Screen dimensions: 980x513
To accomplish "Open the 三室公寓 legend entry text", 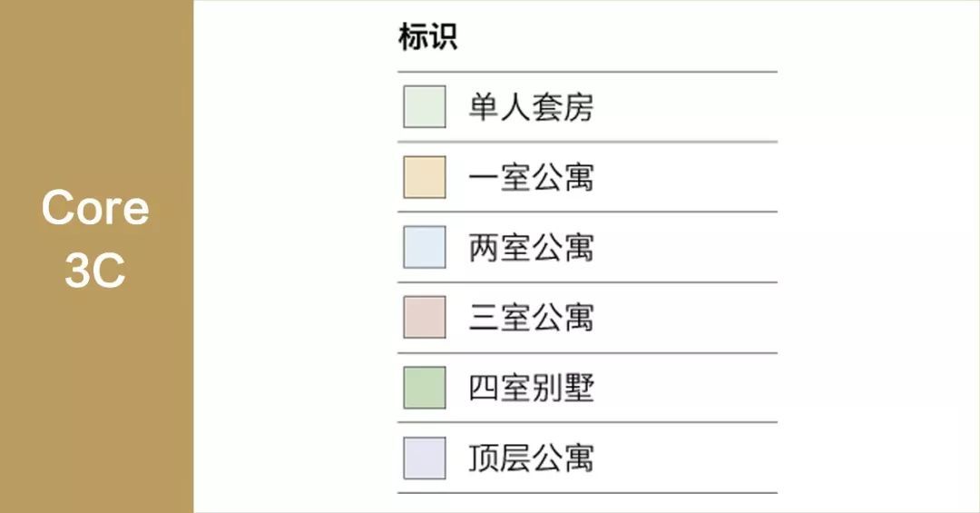I will pyautogui.click(x=531, y=318).
